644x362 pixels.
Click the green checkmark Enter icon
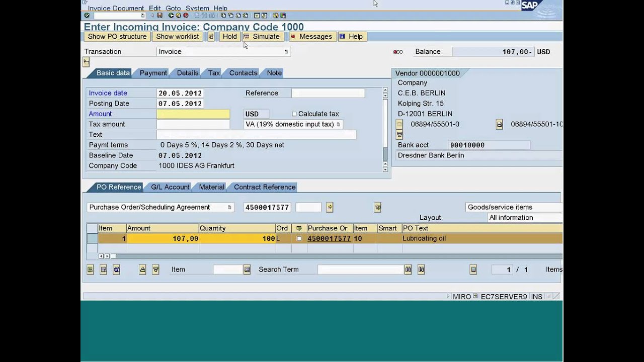(87, 16)
